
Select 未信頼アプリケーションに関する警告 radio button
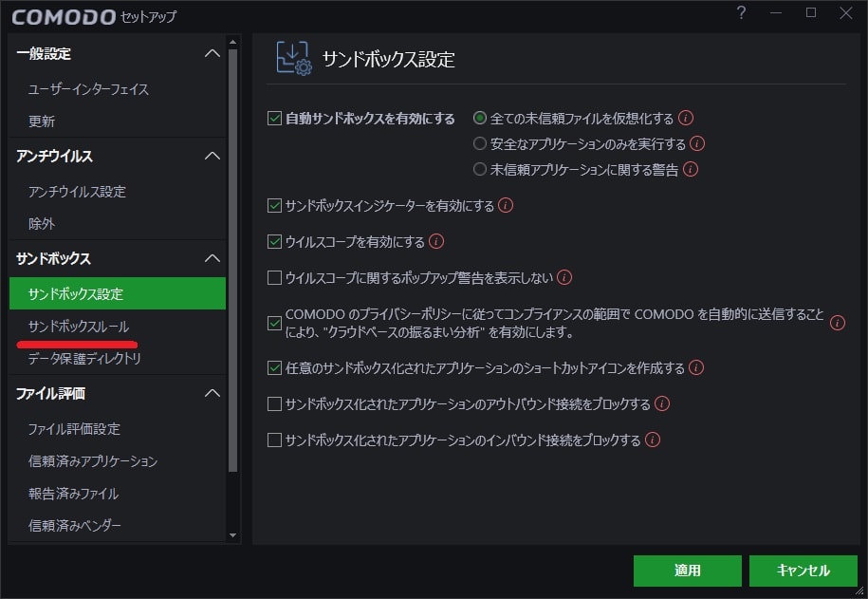(x=480, y=169)
